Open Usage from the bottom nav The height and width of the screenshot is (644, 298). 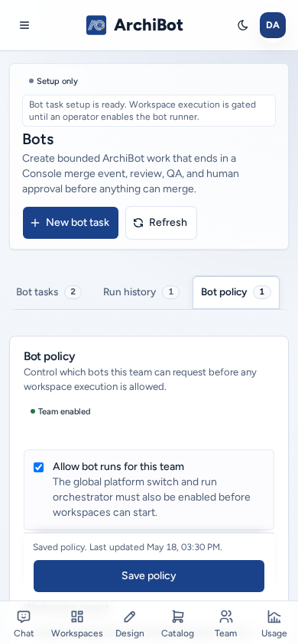pos(274,623)
